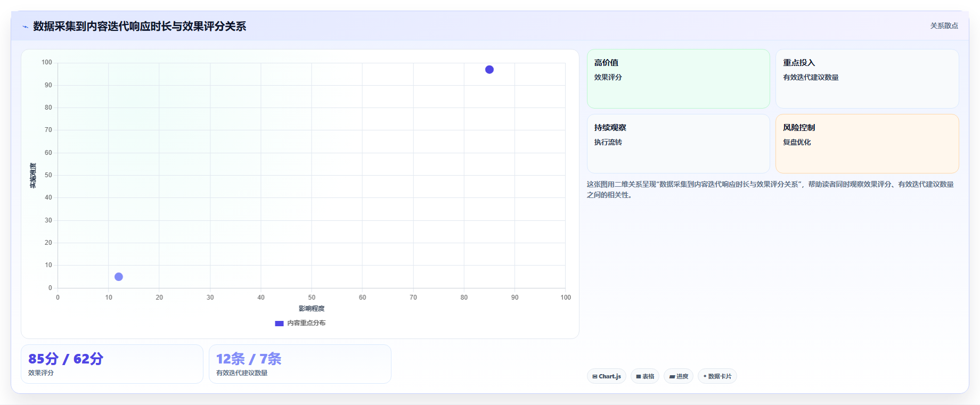Select the scatter point near 85 on the x-axis
Viewport: 980px width, 405px height.
(489, 70)
